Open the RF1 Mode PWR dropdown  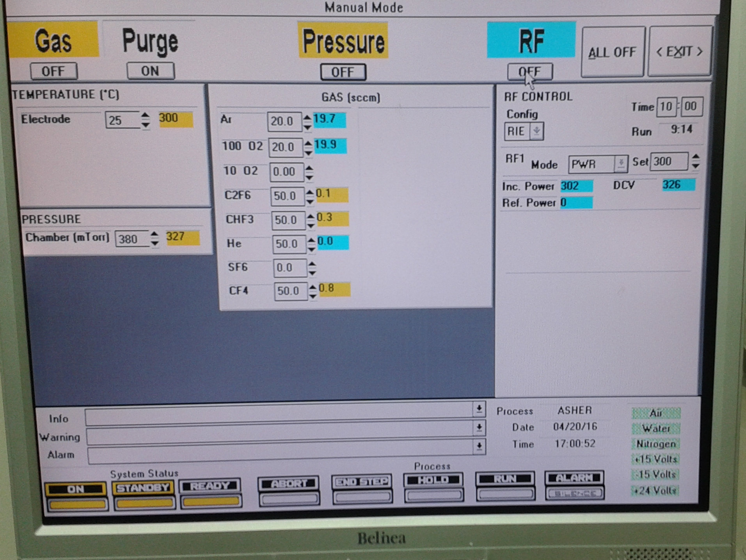coord(620,164)
